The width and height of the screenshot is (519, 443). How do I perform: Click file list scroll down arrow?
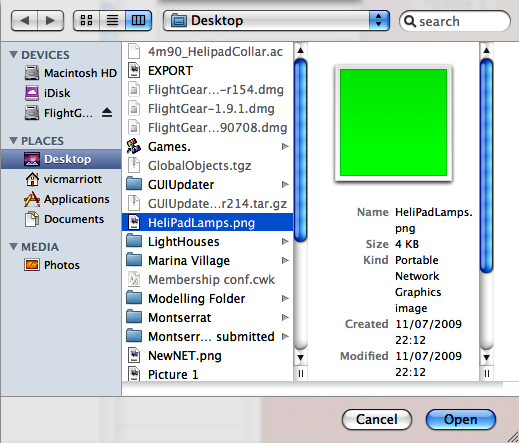click(x=300, y=357)
